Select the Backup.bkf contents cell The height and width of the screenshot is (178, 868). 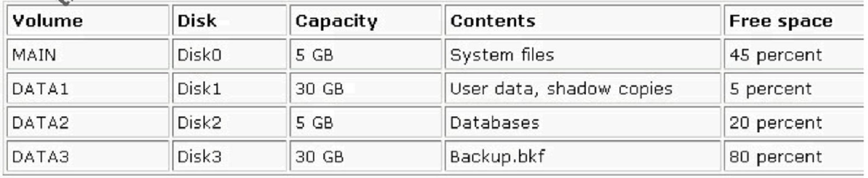click(x=497, y=157)
